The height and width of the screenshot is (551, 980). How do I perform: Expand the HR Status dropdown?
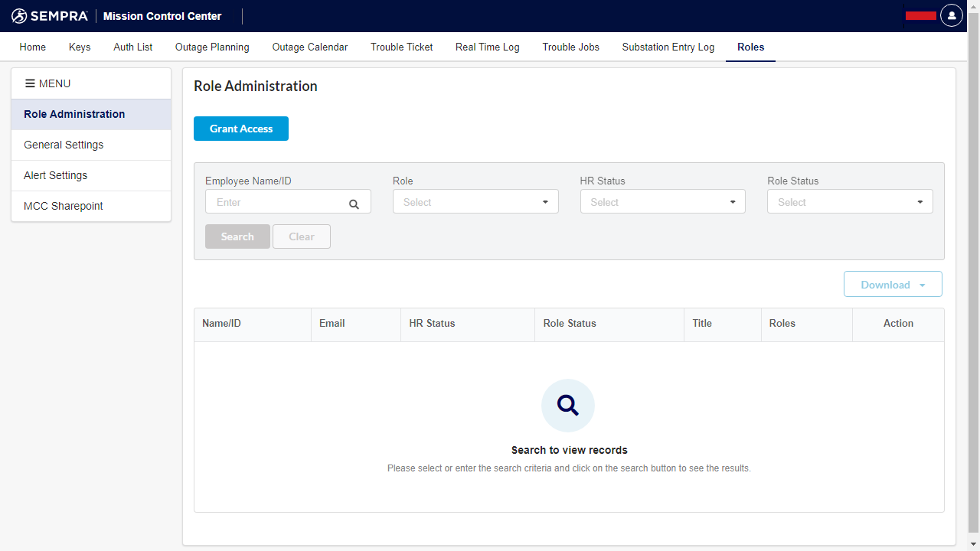point(662,202)
